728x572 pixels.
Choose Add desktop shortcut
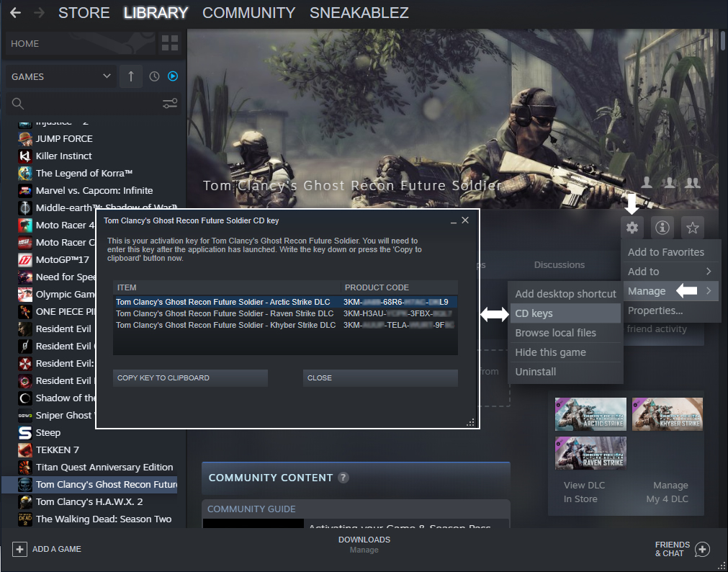coord(565,294)
